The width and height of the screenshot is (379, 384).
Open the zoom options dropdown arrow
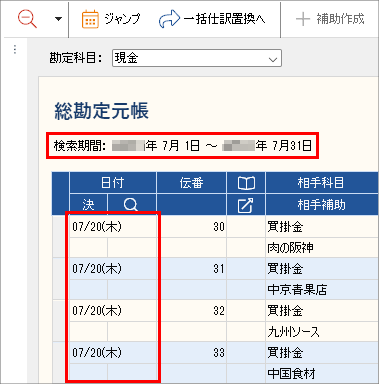pyautogui.click(x=58, y=19)
